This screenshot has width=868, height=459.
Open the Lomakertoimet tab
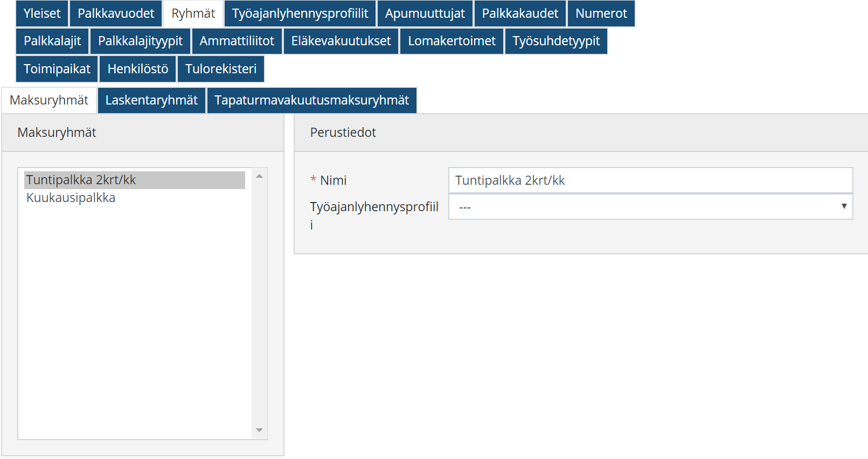tap(452, 41)
